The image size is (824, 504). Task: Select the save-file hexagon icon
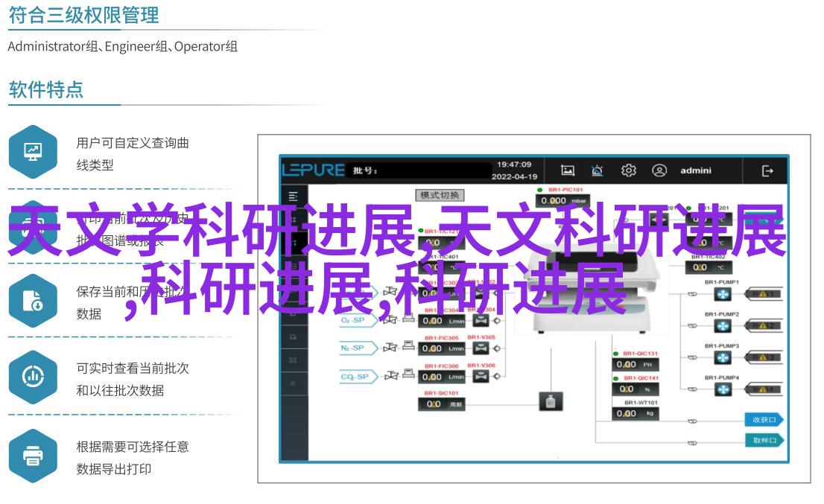click(33, 301)
